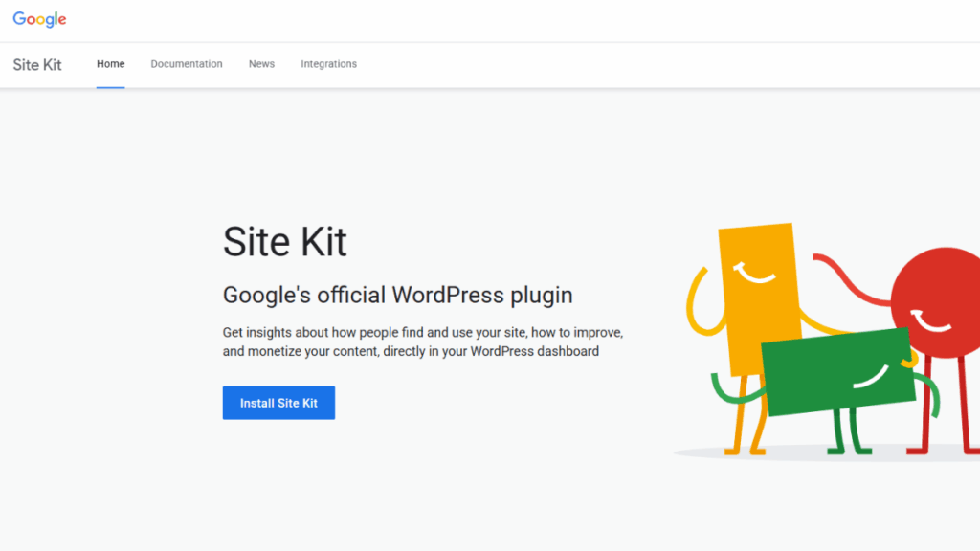Go to the Integrations tab
Image resolution: width=980 pixels, height=551 pixels.
(328, 64)
